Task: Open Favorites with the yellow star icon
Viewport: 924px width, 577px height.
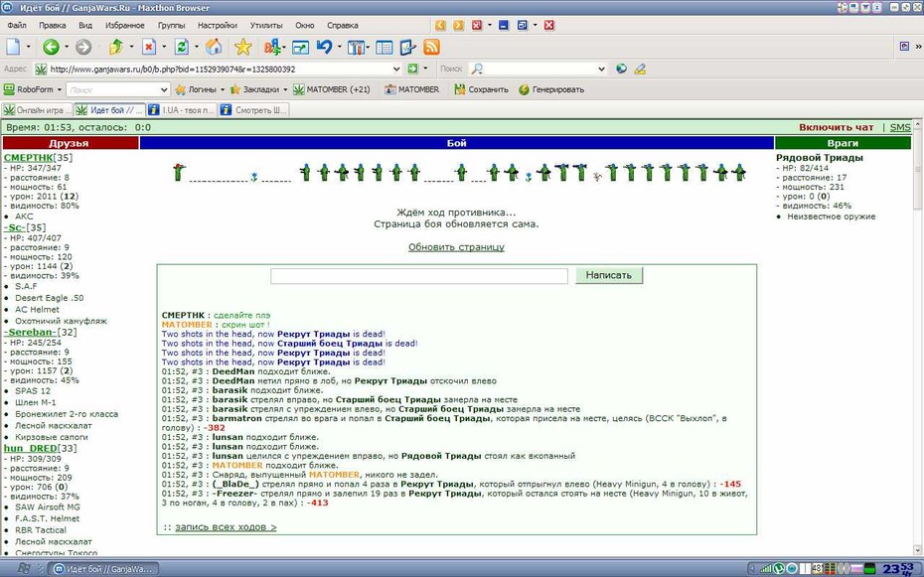Action: (242, 47)
